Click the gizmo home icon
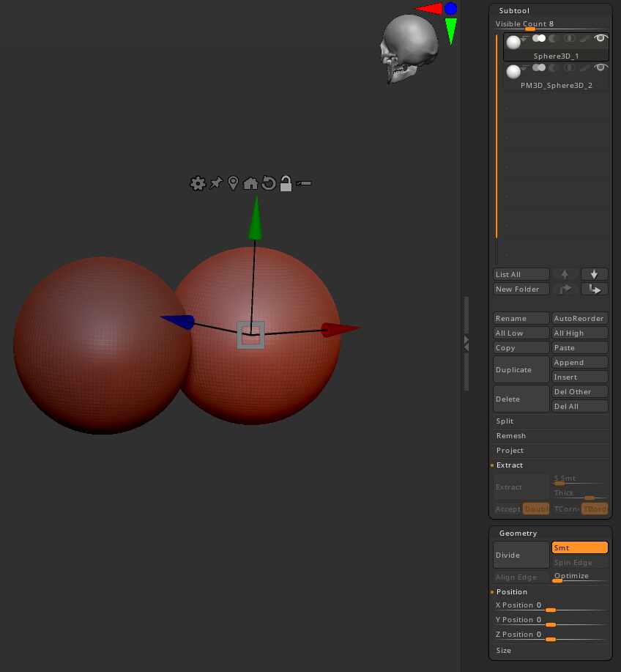The image size is (621, 672). [250, 183]
